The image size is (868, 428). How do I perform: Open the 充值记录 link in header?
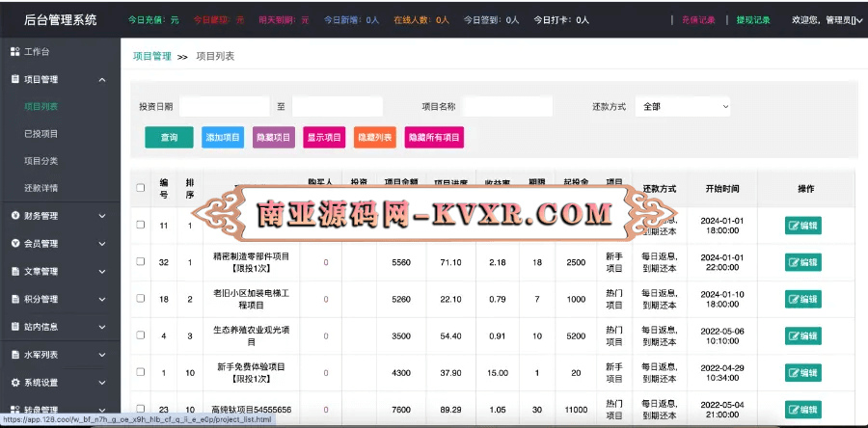coord(698,20)
